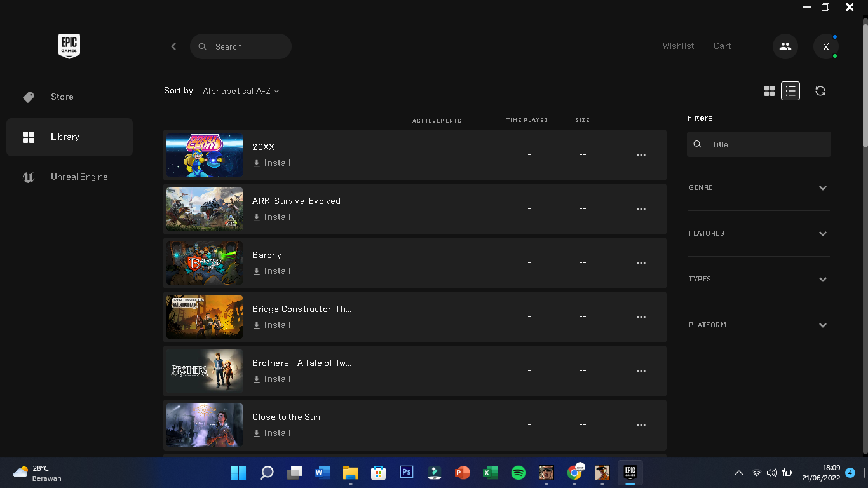Go back using the back arrow
The width and height of the screenshot is (868, 488).
(173, 46)
